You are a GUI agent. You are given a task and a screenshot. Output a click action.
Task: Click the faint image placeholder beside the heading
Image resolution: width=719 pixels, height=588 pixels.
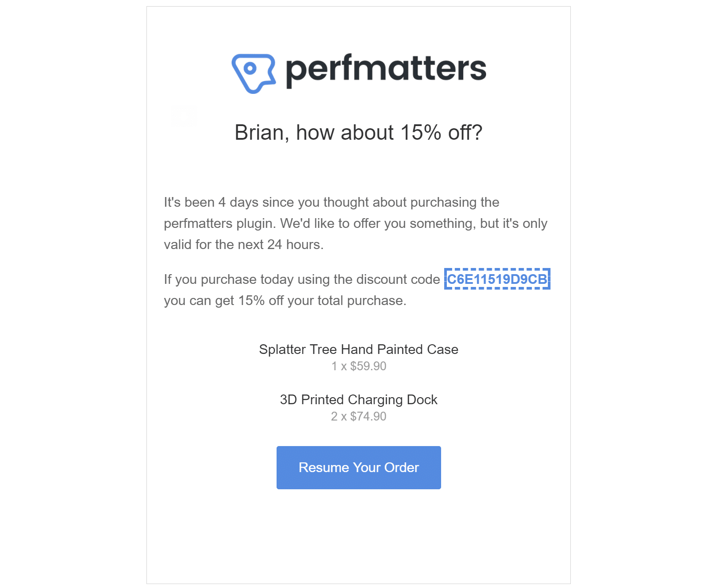point(184,115)
